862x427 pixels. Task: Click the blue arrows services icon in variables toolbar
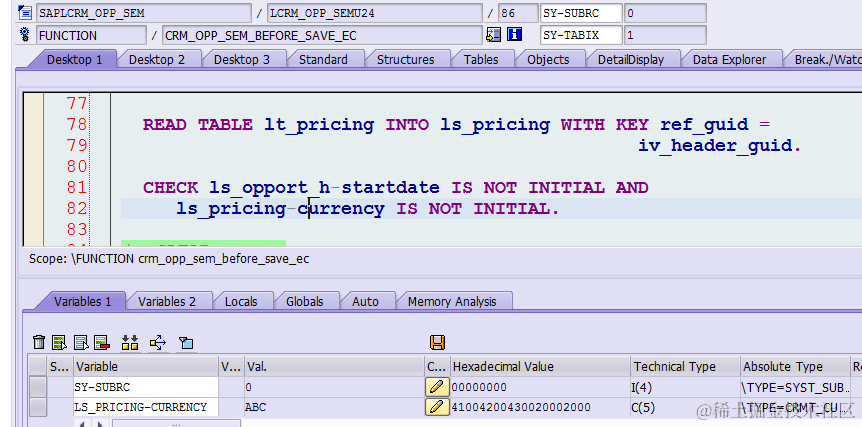coord(158,342)
